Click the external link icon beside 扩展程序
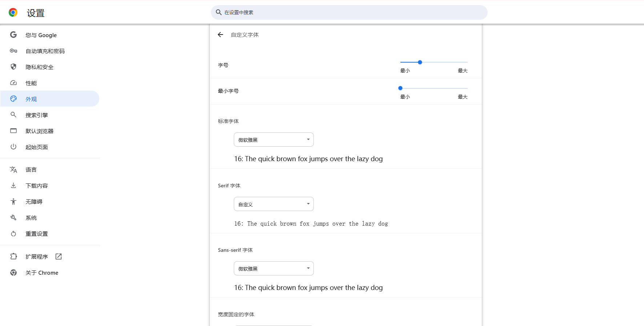Image resolution: width=644 pixels, height=326 pixels. tap(59, 257)
